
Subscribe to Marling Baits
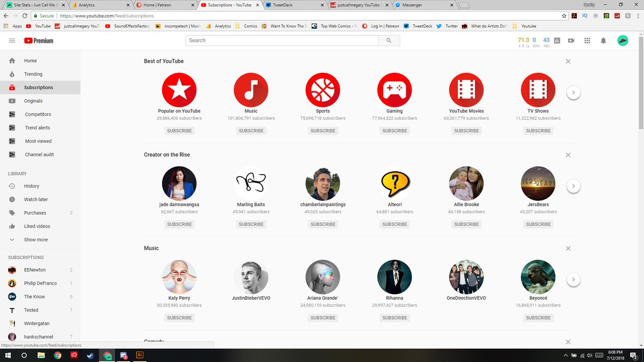point(251,224)
